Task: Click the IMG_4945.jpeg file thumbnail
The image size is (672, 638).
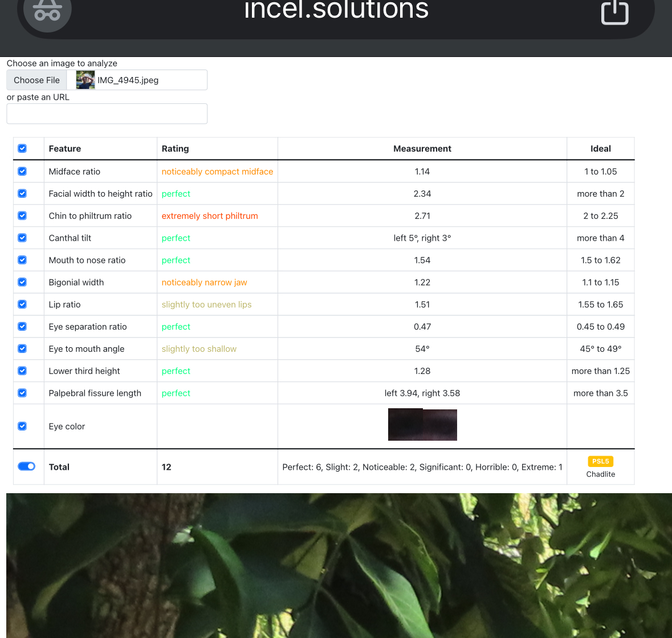Action: [x=85, y=80]
